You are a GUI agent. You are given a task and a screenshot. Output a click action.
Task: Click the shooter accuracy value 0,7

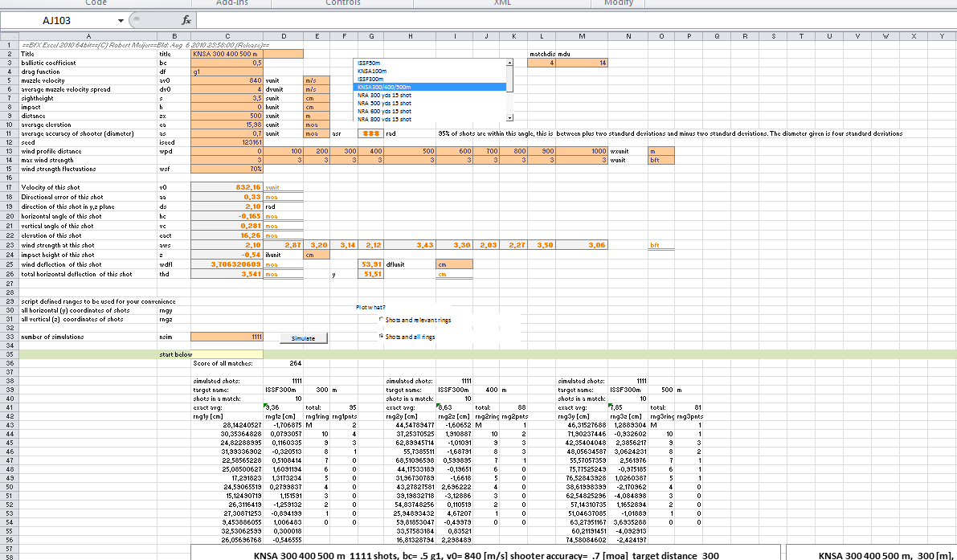227,133
